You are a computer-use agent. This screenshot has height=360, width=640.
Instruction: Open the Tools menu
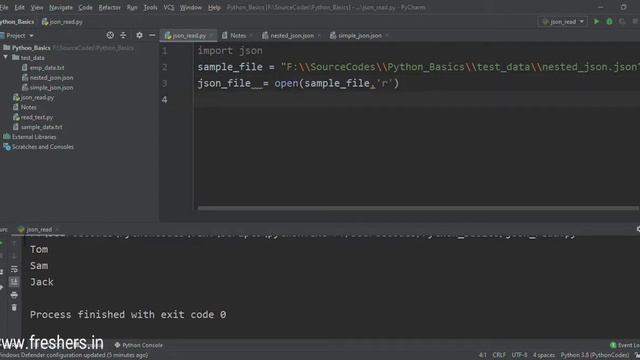[150, 7]
